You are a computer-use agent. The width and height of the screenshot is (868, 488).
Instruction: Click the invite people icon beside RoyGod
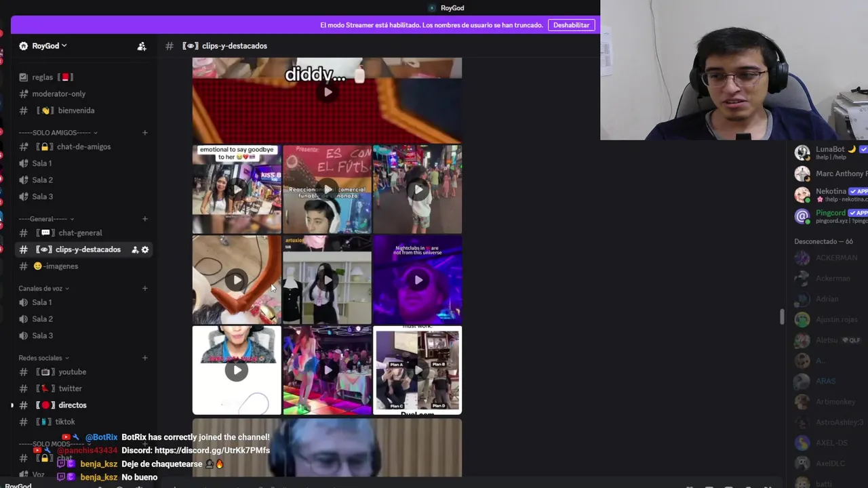142,46
